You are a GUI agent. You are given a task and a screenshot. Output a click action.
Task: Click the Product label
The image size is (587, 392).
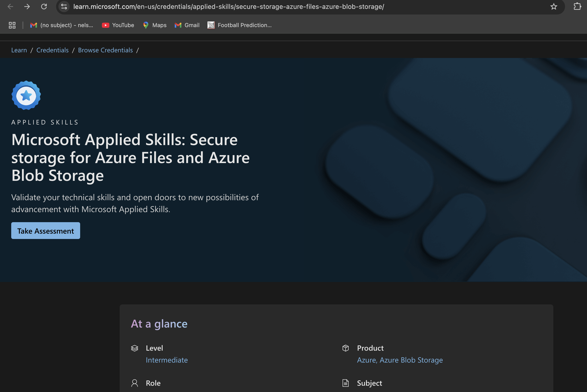[370, 348]
